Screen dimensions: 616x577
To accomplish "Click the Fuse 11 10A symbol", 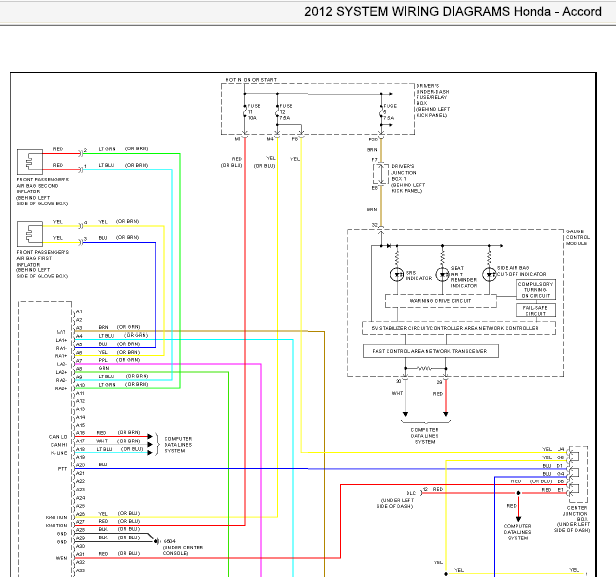I will coord(245,112).
